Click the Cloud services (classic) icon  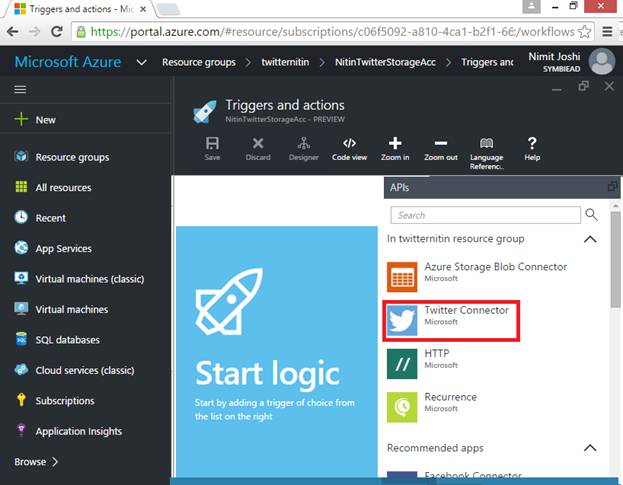click(21, 370)
